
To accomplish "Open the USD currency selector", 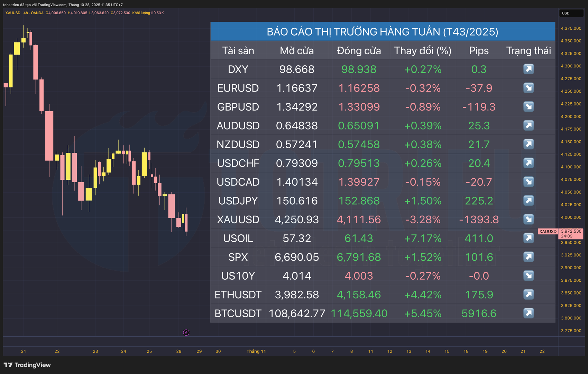I will pos(571,13).
